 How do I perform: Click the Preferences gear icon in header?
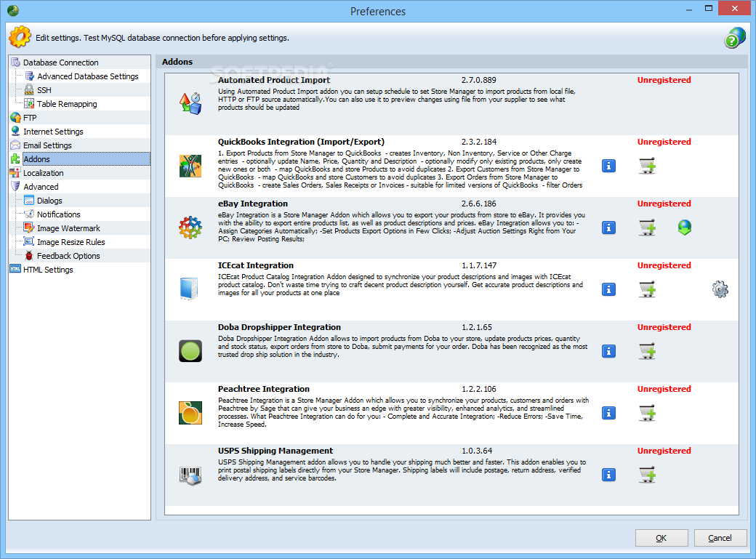[x=20, y=37]
